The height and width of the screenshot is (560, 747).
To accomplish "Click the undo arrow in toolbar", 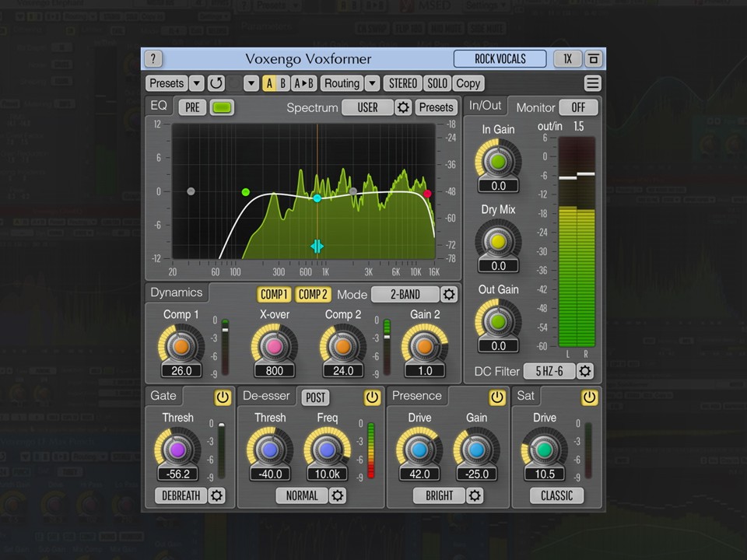I will [216, 83].
